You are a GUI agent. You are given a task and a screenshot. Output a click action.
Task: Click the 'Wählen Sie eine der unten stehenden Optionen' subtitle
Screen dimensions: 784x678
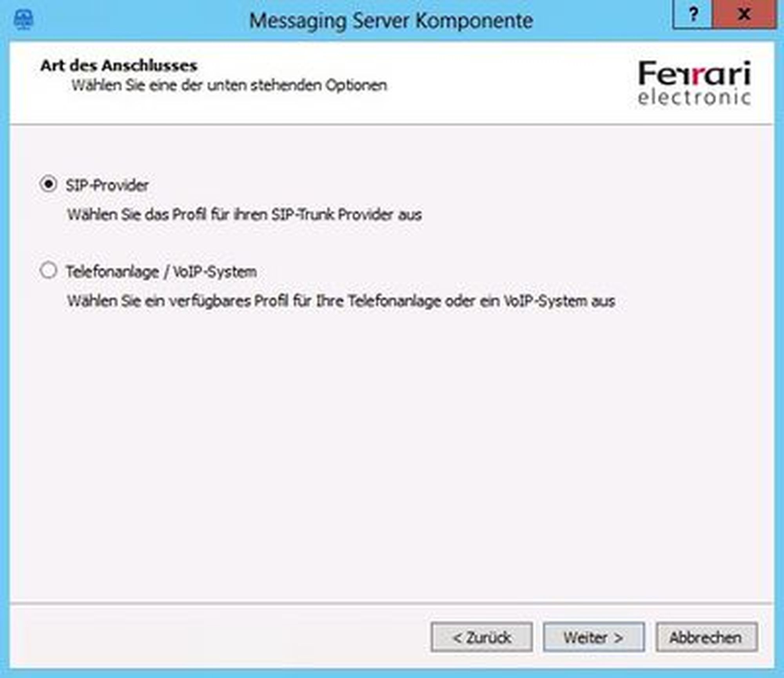(x=229, y=85)
